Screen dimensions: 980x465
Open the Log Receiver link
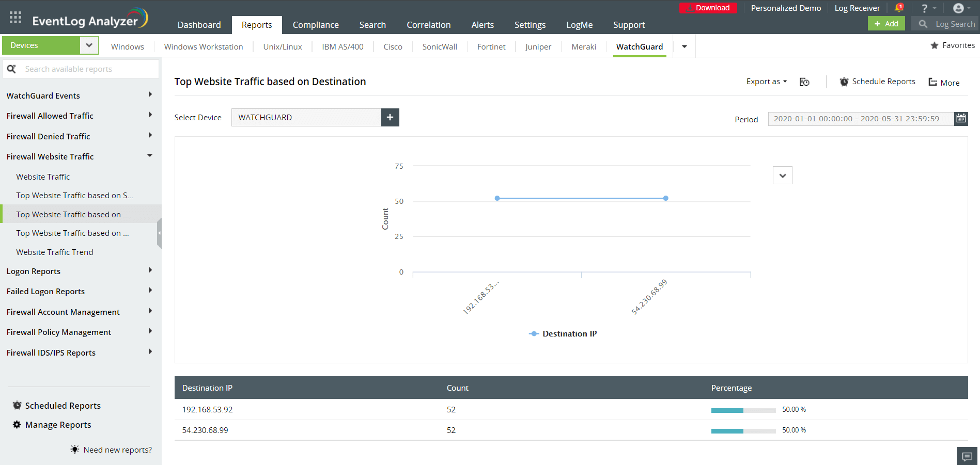point(857,8)
